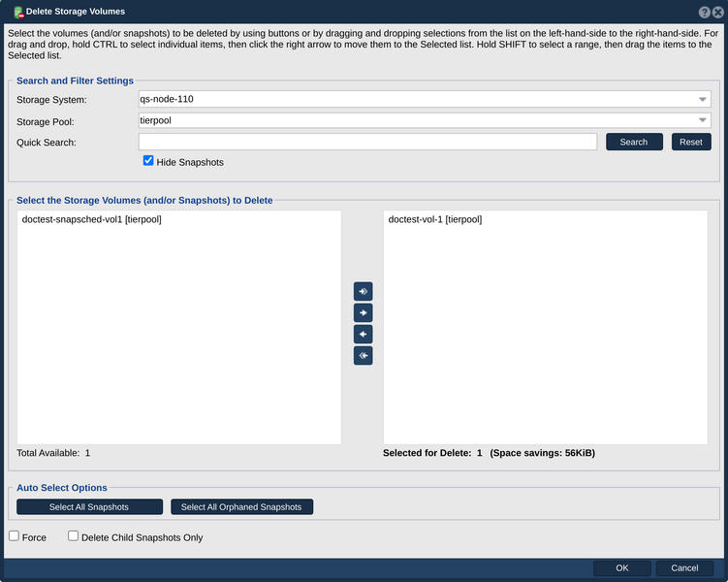Click the Storage System label

[51, 100]
